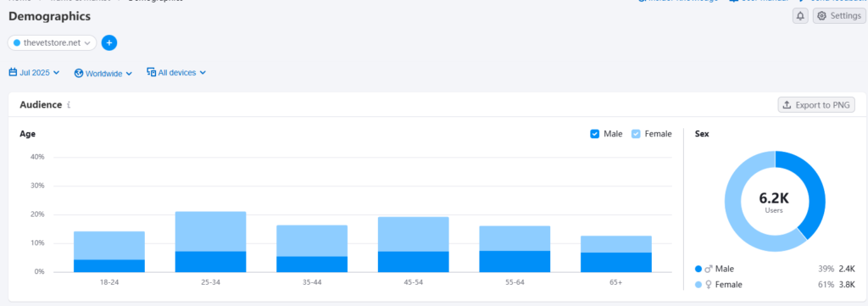This screenshot has height=306, width=868.
Task: Click the devices icon beside All devices
Action: (x=151, y=72)
